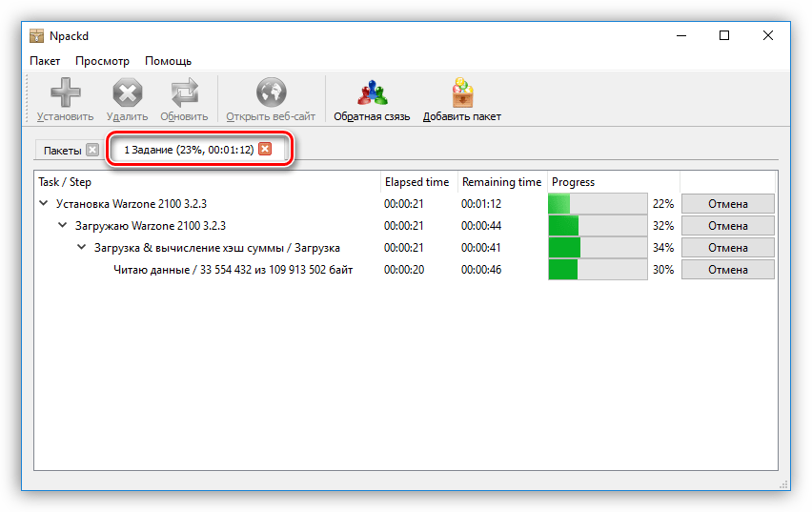Collapse Загрузка & вычисление хэш суммы node

coord(82,248)
